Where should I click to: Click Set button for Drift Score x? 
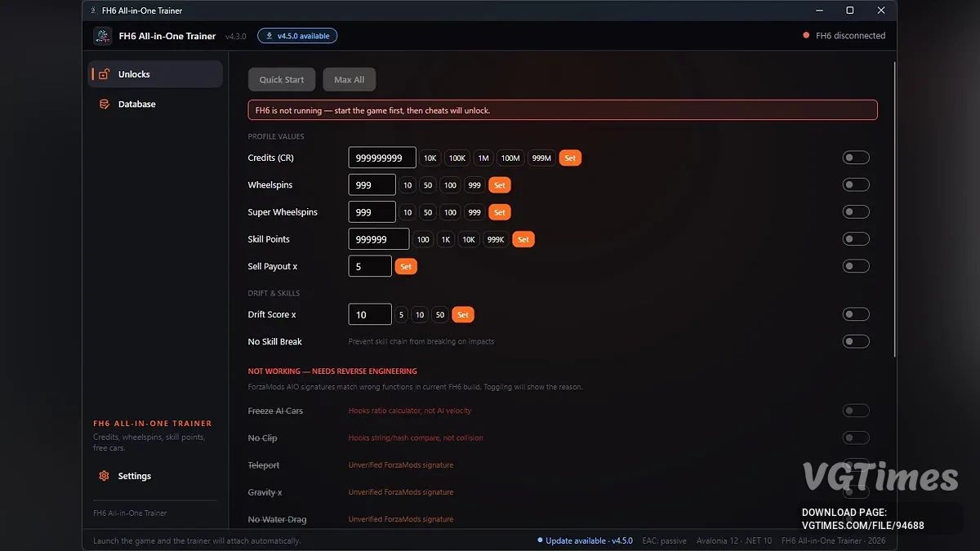pos(463,314)
